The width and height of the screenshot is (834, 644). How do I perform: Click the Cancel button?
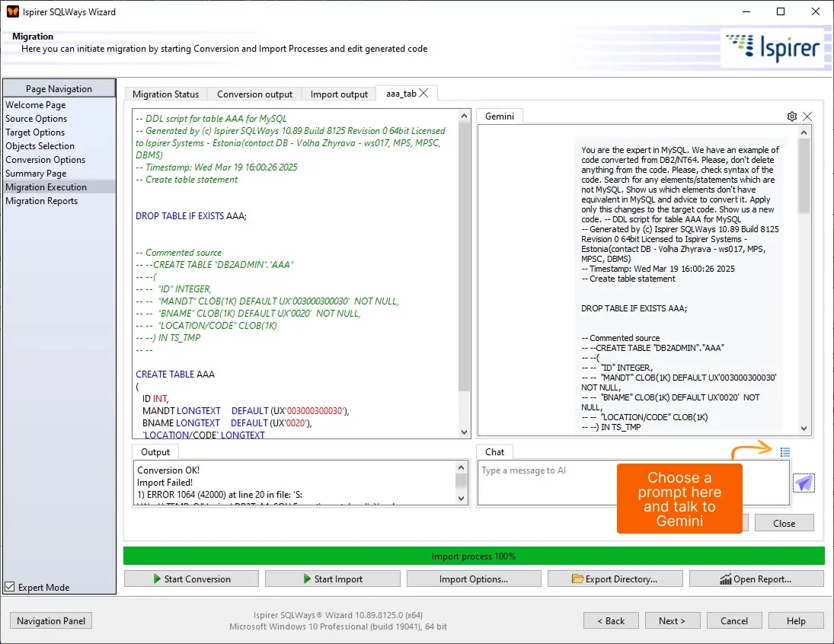point(734,620)
